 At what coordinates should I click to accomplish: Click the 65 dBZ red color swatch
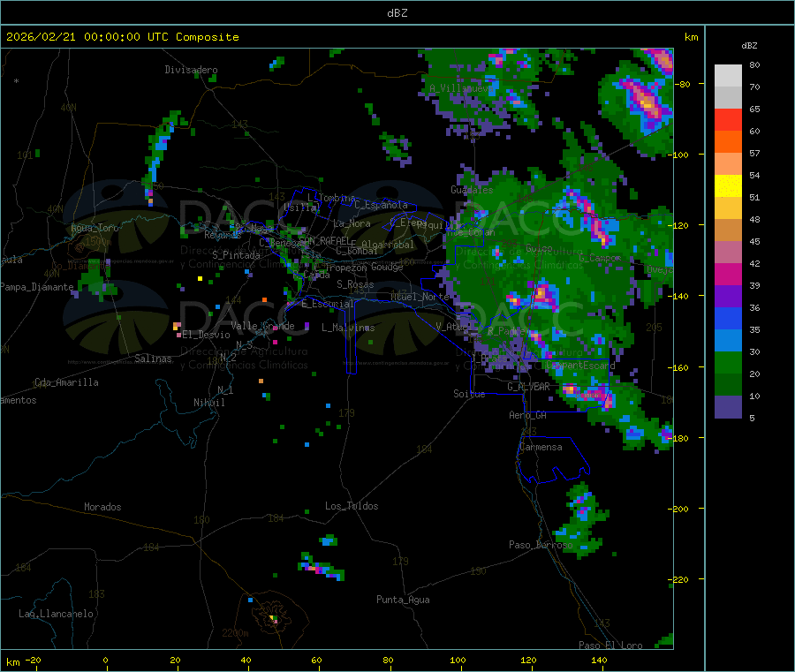tap(728, 119)
